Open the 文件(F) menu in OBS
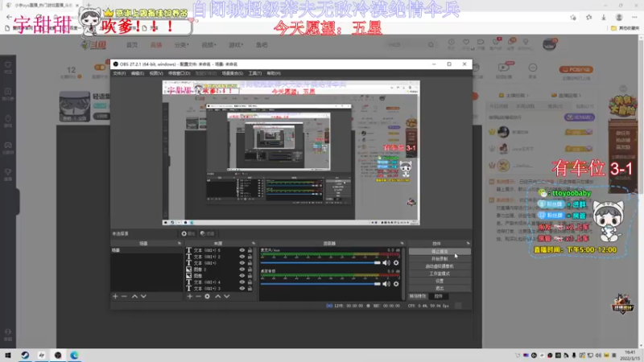This screenshot has height=362, width=644. pos(119,73)
